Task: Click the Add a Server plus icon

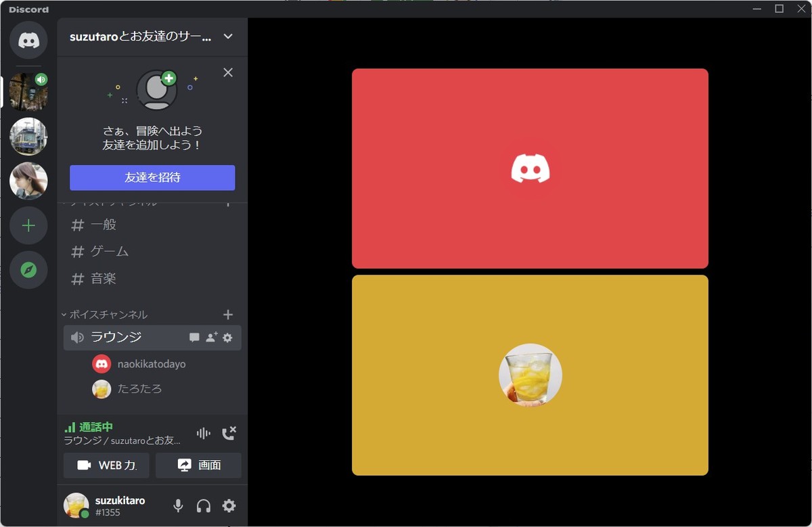Action: tap(28, 226)
